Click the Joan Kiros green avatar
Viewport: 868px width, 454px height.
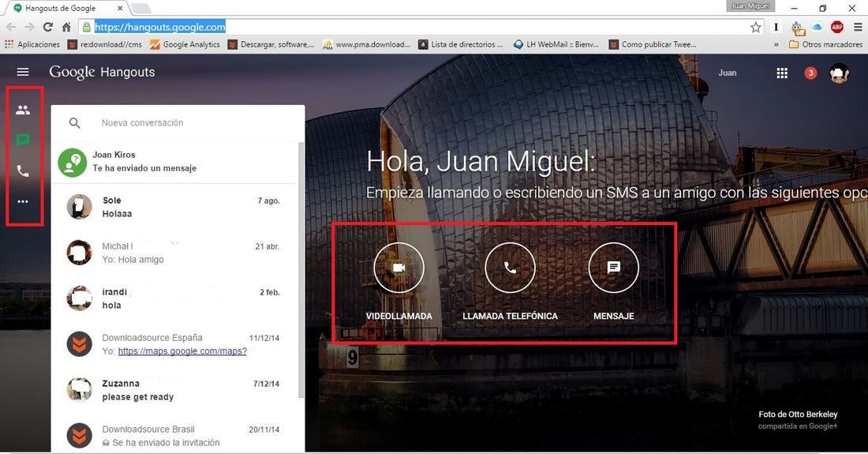(73, 163)
